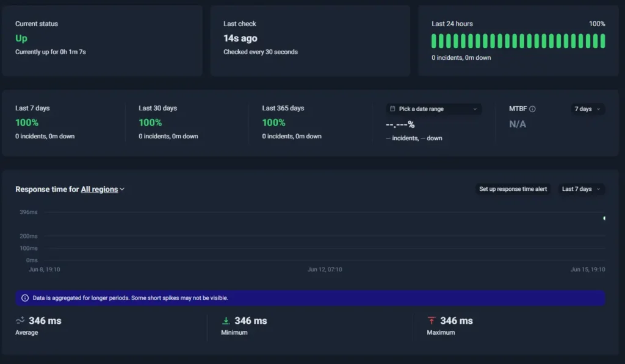Click the info icon in aggregated data banner
This screenshot has width=625, height=364.
pyautogui.click(x=24, y=298)
